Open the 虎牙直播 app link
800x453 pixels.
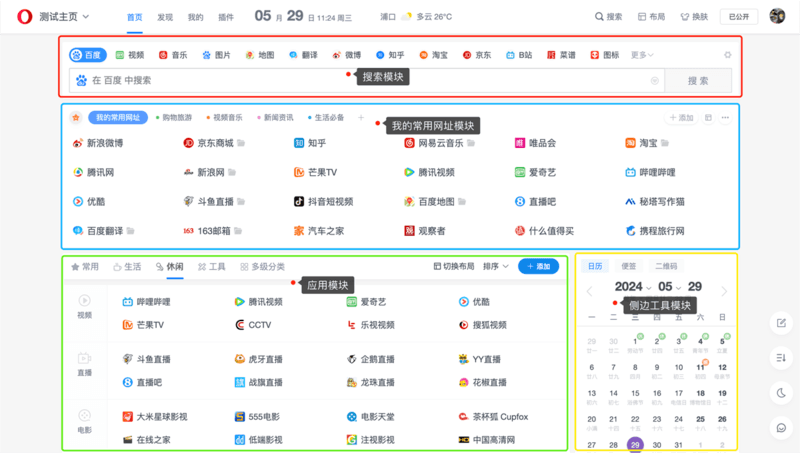pos(259,360)
